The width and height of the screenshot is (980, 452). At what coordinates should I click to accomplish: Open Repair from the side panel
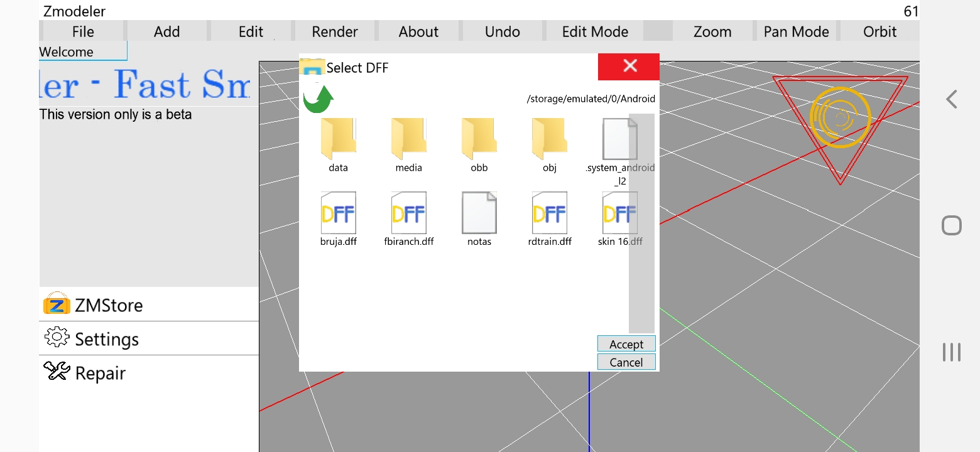click(x=149, y=372)
